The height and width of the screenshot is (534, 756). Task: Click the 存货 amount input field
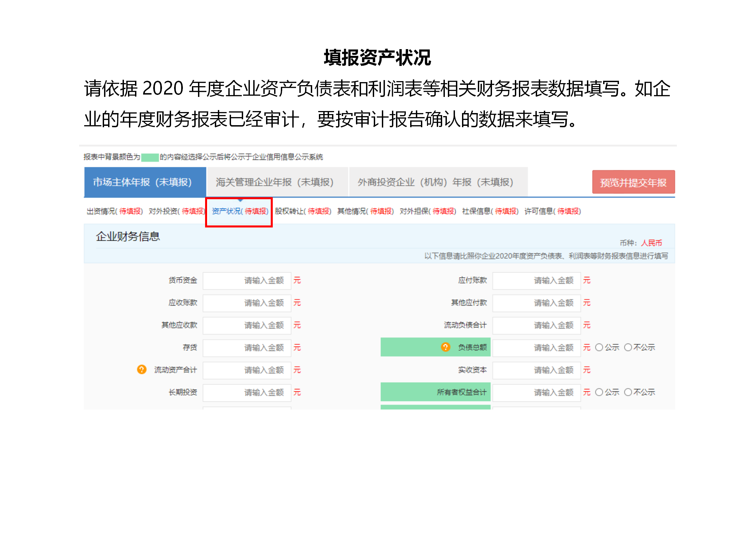(247, 348)
